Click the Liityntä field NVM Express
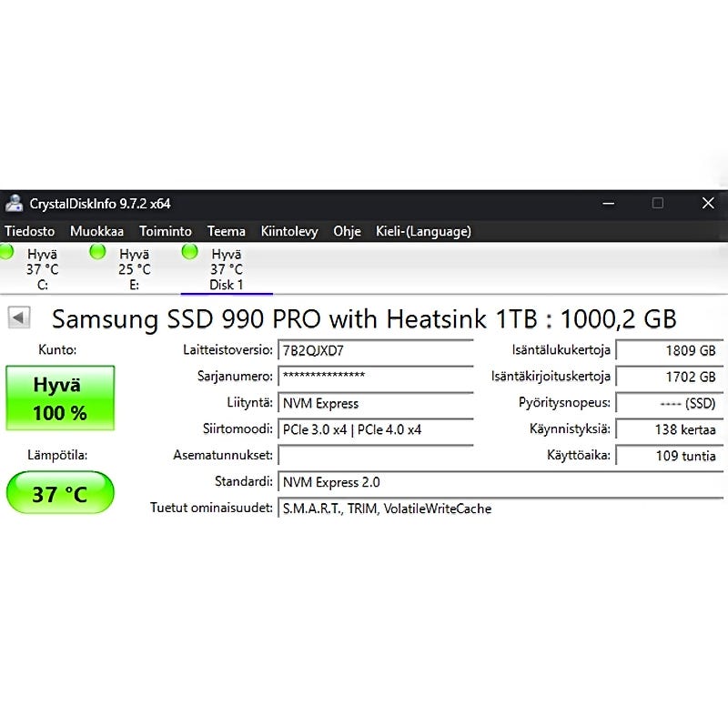The height and width of the screenshot is (715, 728). pyautogui.click(x=376, y=403)
